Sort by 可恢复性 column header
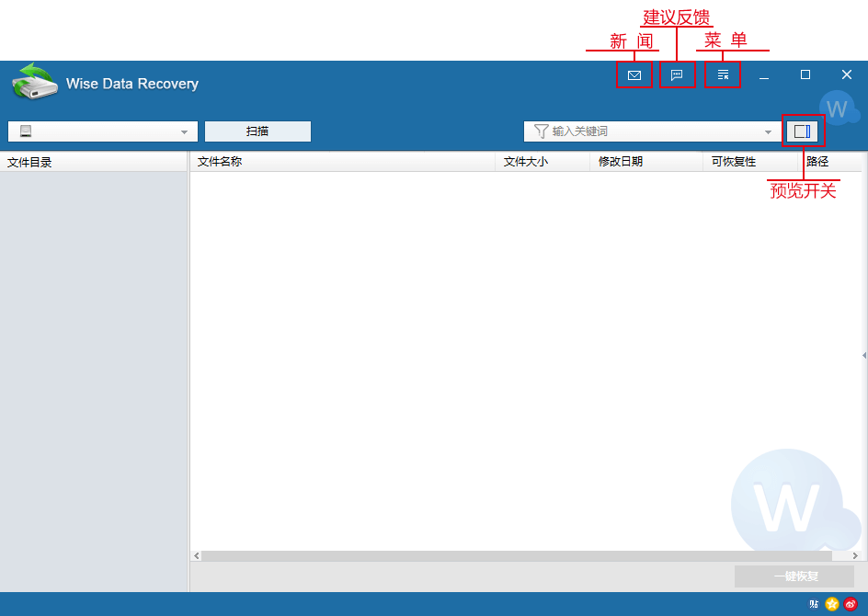 pyautogui.click(x=750, y=162)
